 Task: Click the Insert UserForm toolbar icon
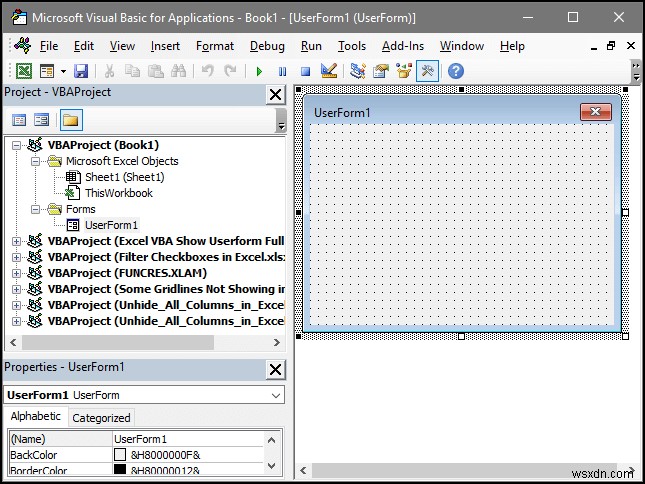[x=47, y=71]
